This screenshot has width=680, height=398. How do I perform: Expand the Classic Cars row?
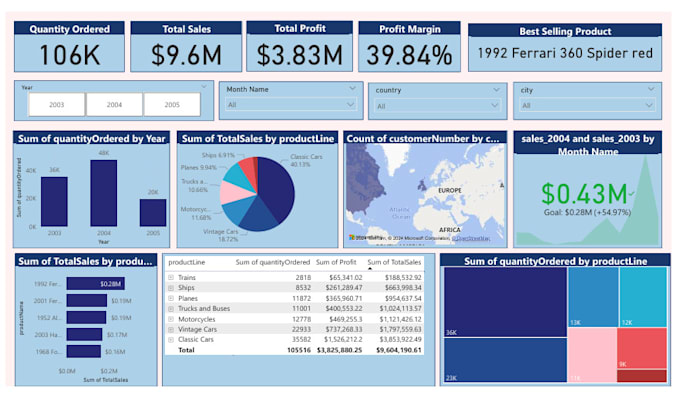(x=171, y=339)
